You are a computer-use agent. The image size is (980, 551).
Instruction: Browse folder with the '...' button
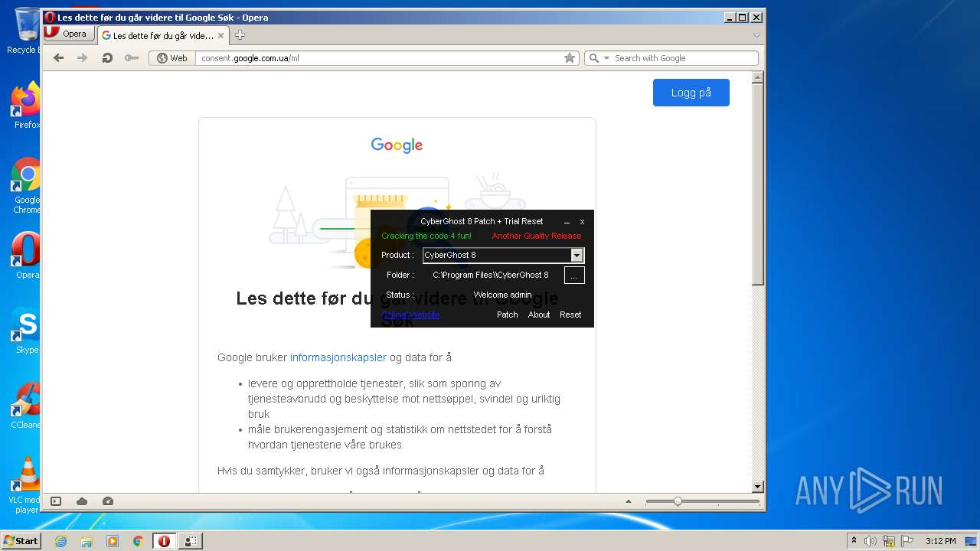(574, 275)
